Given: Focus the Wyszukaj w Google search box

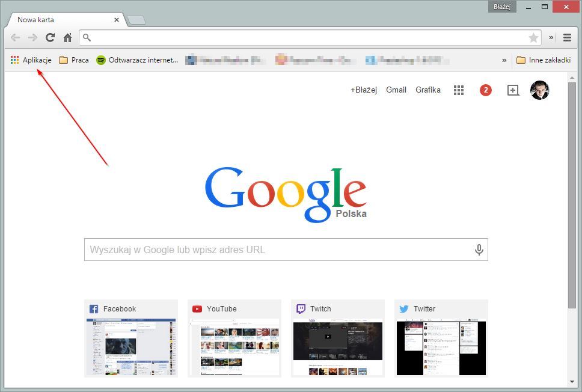Looking at the screenshot, I should (286, 250).
